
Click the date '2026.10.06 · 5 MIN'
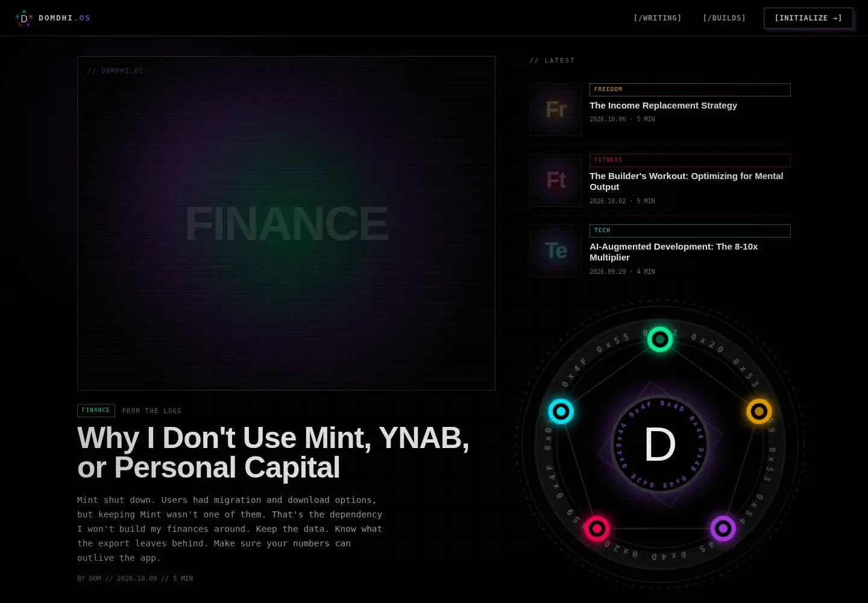tap(622, 119)
